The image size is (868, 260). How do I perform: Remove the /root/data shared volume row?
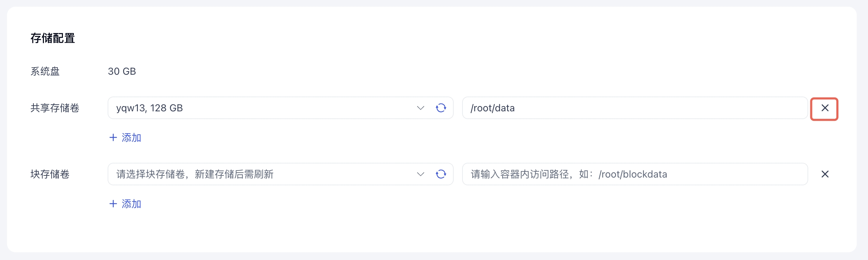[x=825, y=108]
